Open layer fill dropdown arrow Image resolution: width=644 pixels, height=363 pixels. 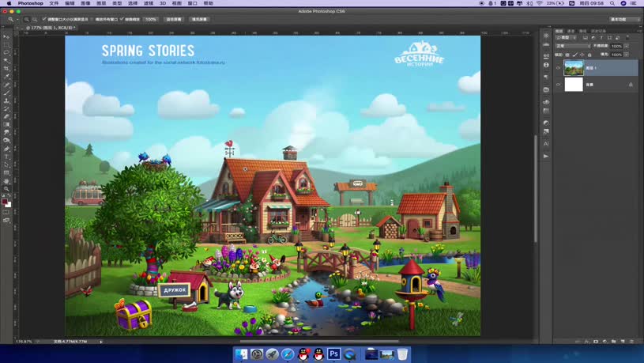[627, 55]
